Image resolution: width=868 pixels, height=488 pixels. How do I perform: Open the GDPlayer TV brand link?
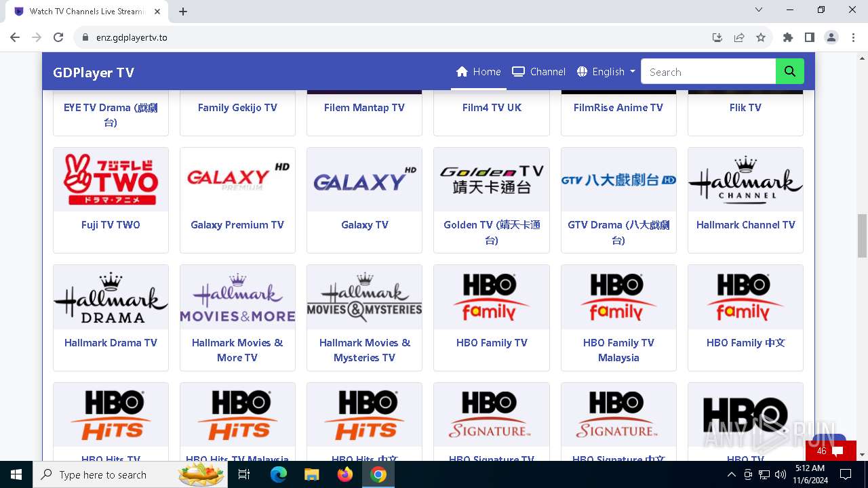(x=94, y=73)
